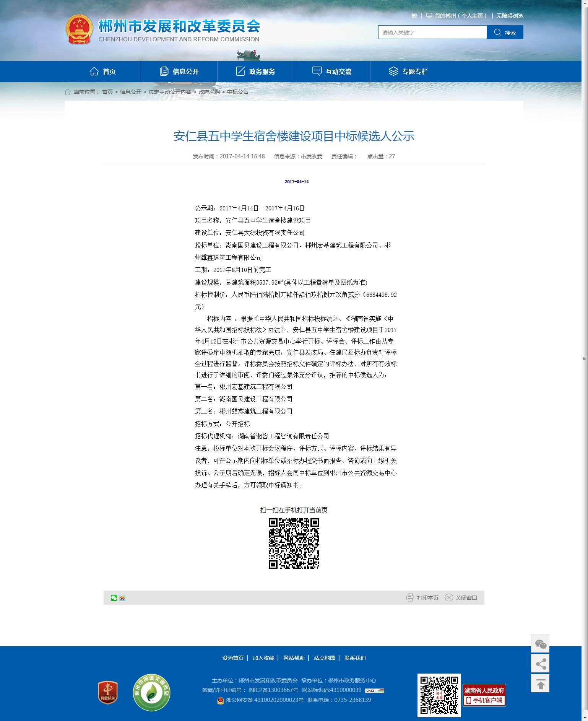
Task: Click the magnifier icon in search button
Action: pyautogui.click(x=497, y=32)
